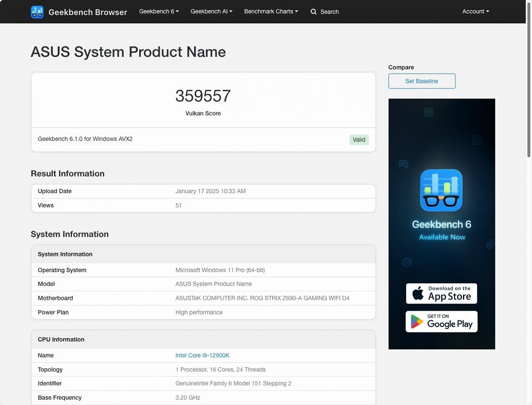
Task: Click the Vulkan Score label
Action: (203, 113)
